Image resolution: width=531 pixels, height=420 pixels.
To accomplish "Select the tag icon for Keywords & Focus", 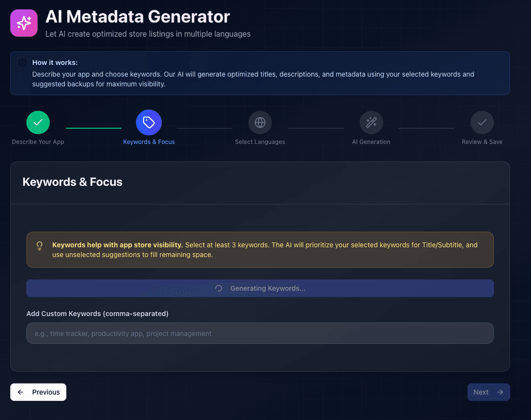I will click(149, 122).
